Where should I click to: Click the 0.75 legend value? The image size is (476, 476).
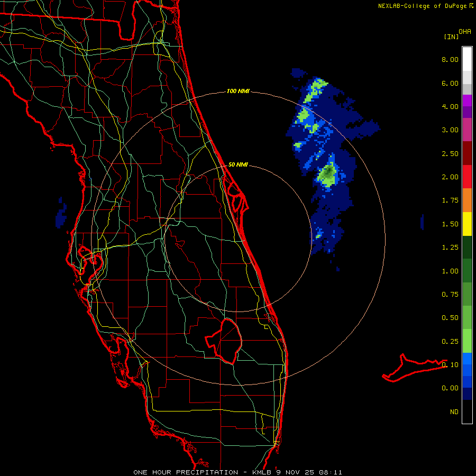(x=450, y=295)
